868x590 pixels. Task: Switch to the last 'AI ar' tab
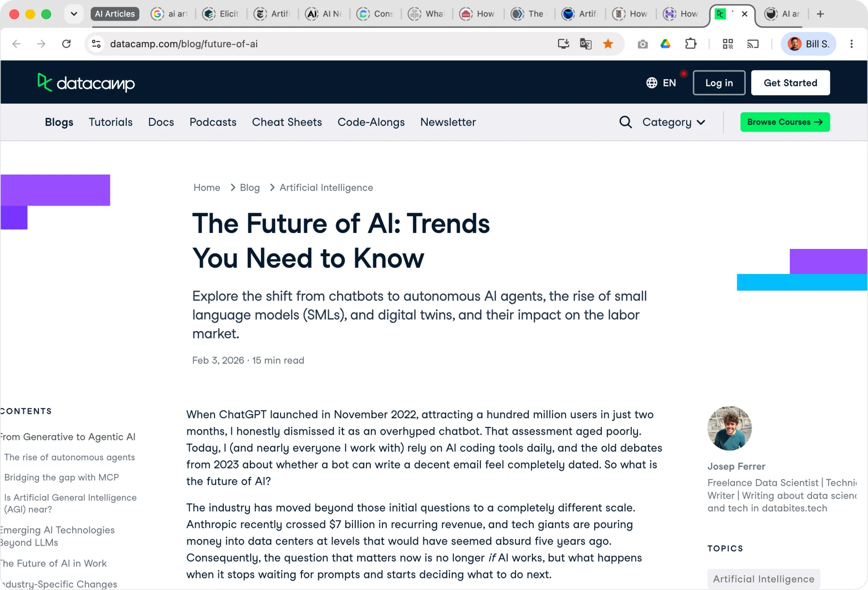click(x=783, y=14)
